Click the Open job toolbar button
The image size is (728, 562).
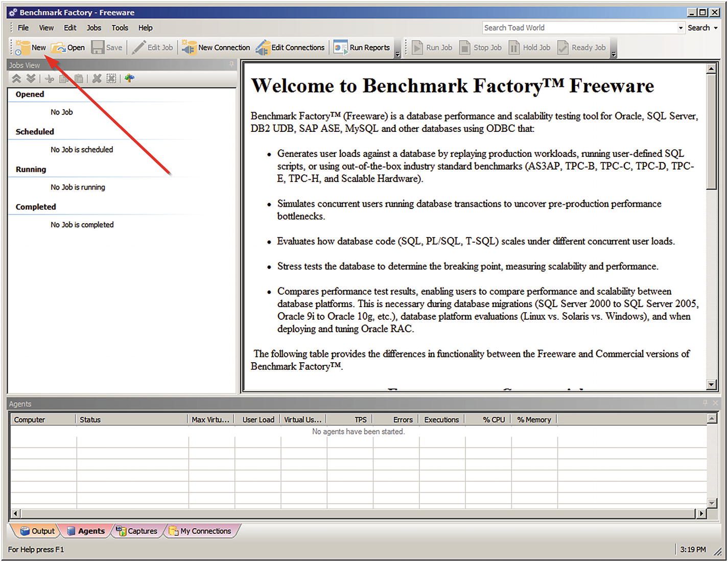[68, 48]
